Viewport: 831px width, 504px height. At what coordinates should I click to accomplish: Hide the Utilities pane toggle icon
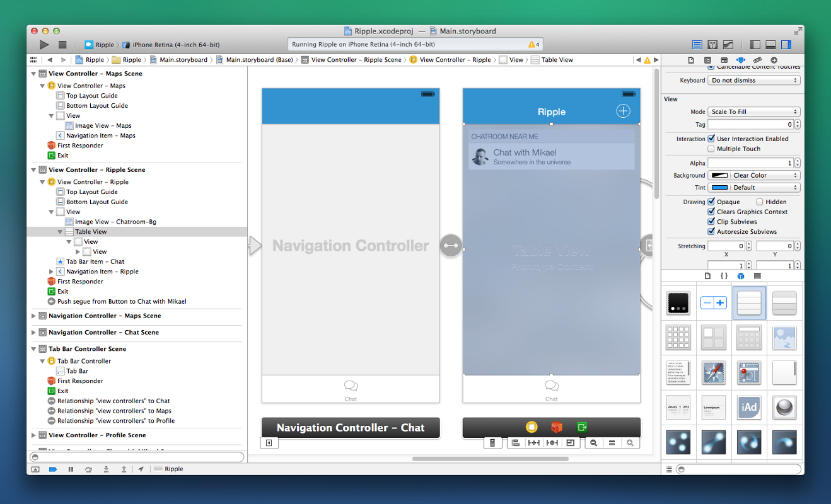tap(786, 45)
